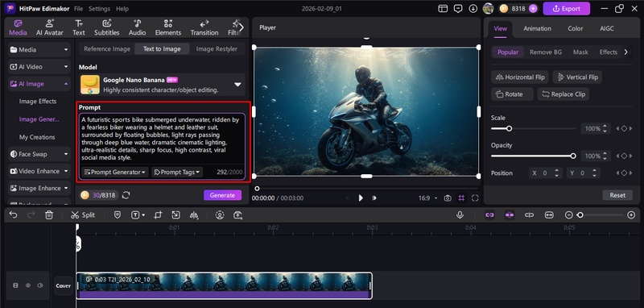
Task: Open the Audio panel
Action: coord(137,27)
